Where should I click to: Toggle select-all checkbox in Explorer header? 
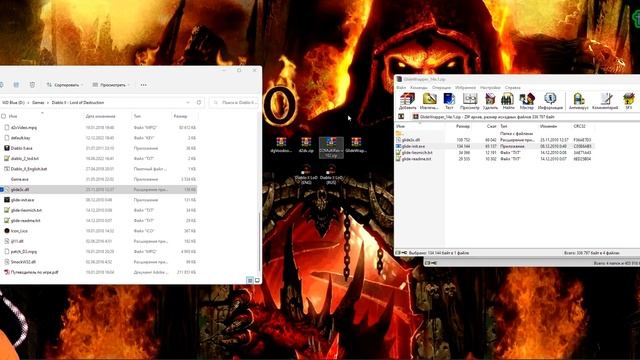(x=4, y=116)
